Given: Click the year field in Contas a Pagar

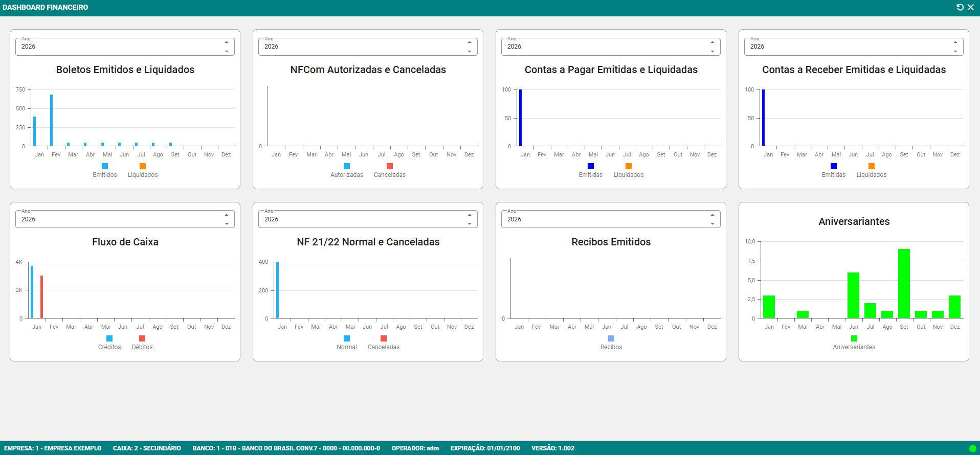Looking at the screenshot, I should (x=604, y=47).
